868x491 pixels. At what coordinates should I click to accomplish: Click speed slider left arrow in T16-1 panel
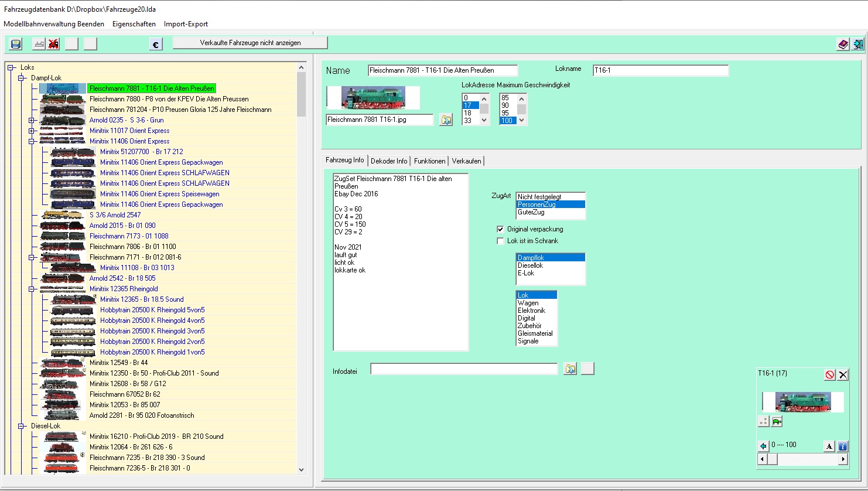[x=762, y=459]
